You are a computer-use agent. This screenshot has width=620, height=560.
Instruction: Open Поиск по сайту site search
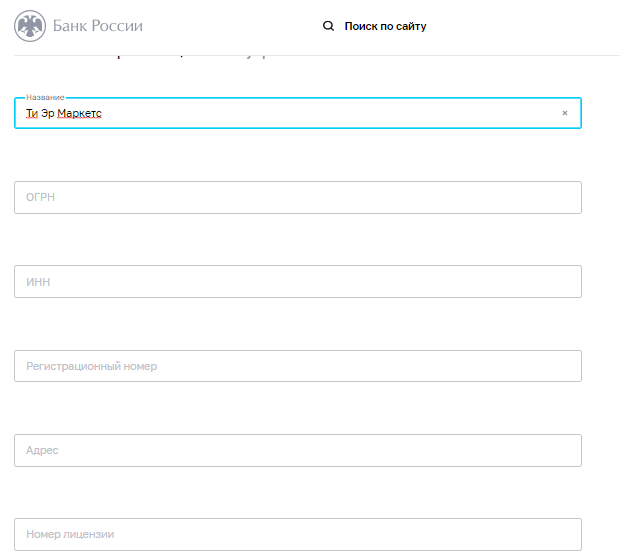point(385,26)
